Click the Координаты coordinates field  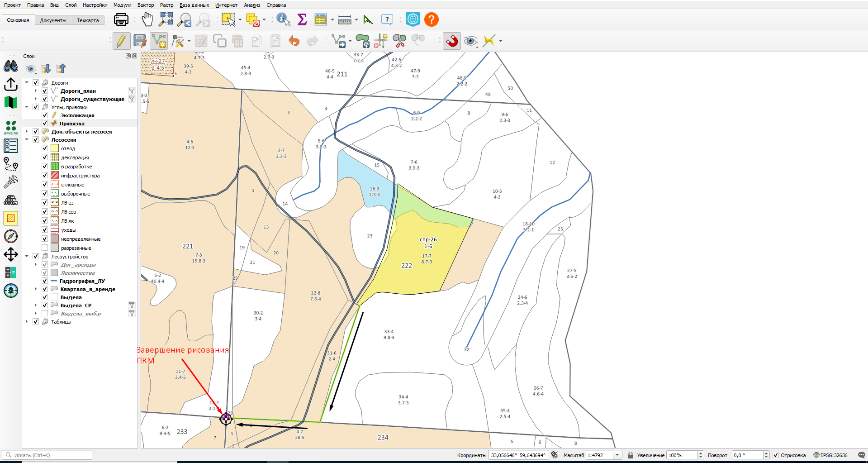(x=519, y=455)
